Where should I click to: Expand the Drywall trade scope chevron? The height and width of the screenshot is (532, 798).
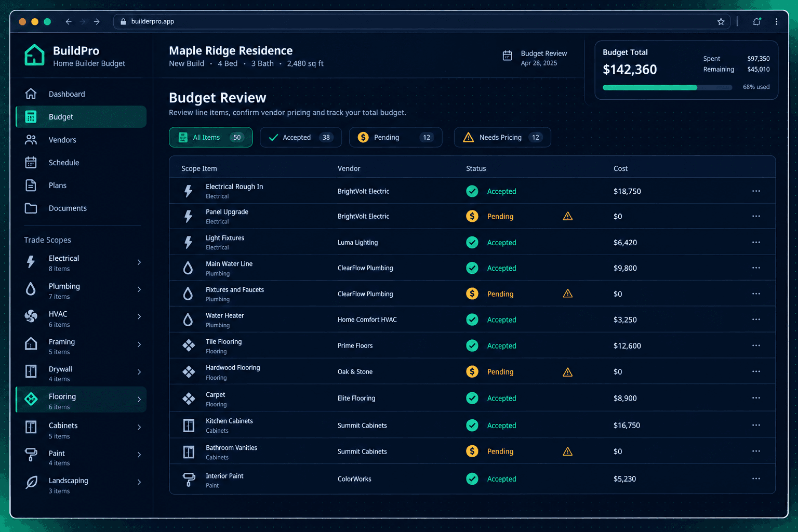(x=139, y=372)
